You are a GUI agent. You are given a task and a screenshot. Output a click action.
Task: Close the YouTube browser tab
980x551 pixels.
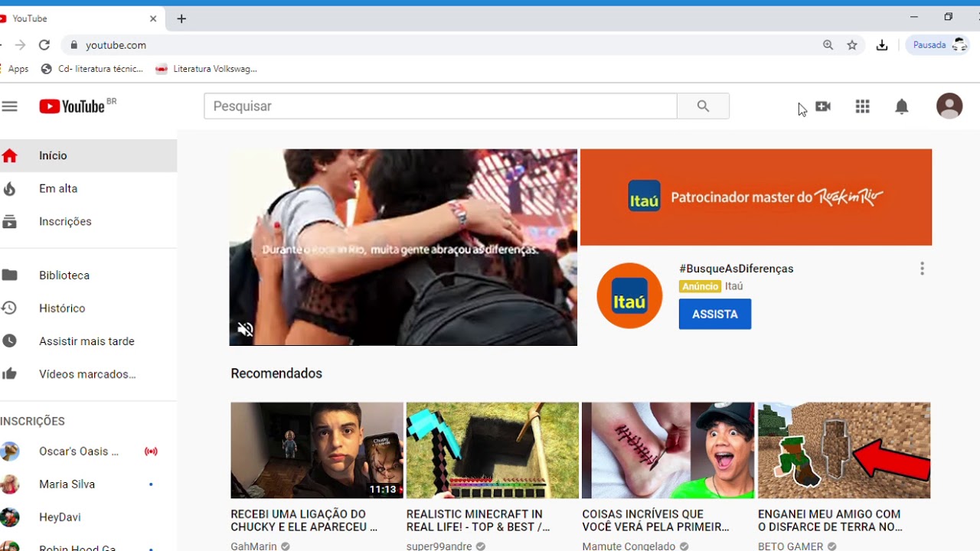153,18
